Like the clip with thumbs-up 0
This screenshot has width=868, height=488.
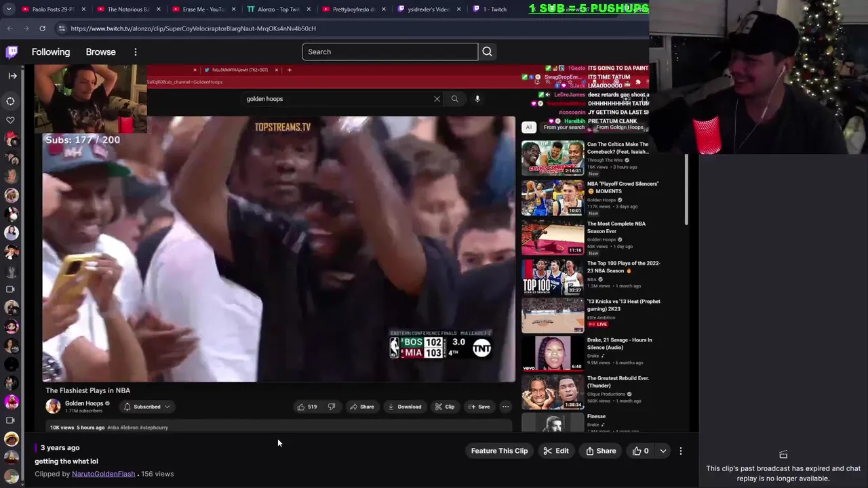point(641,451)
